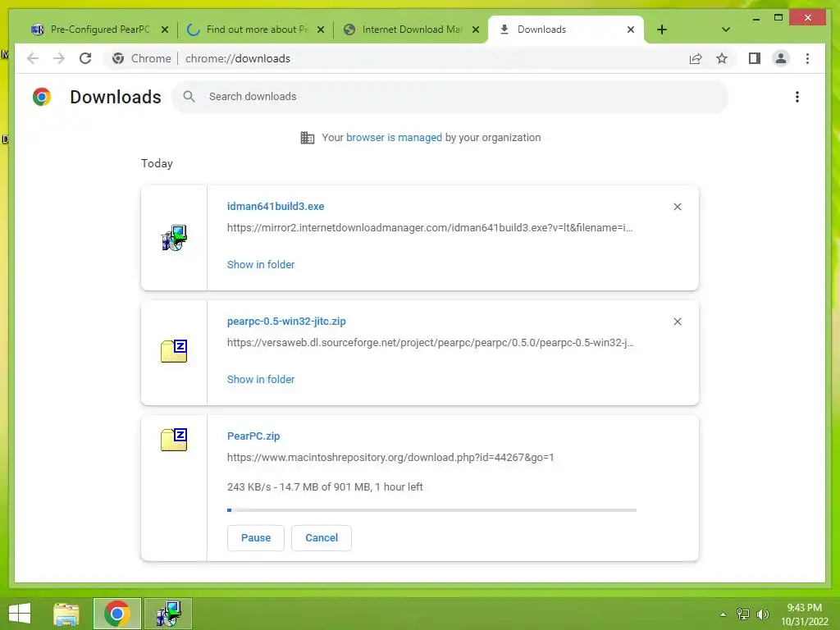Click the PearPC.zip download progress bar

click(431, 510)
